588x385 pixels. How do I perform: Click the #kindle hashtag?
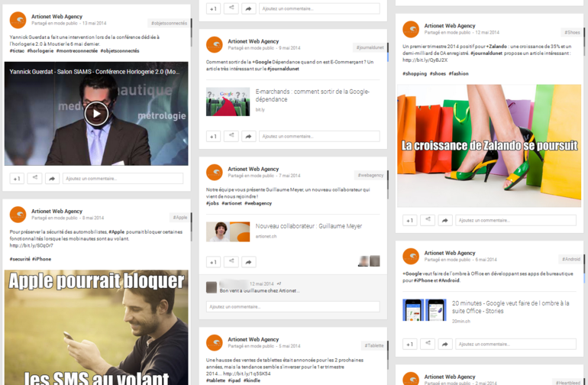click(252, 380)
